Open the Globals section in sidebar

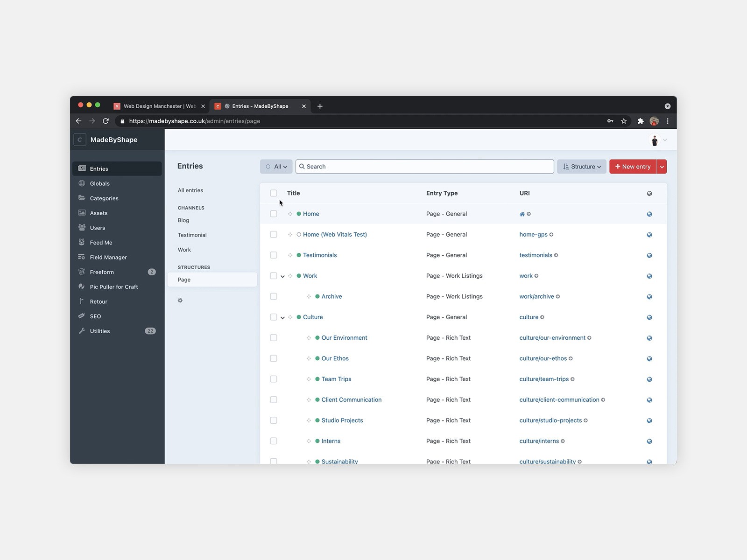99,183
